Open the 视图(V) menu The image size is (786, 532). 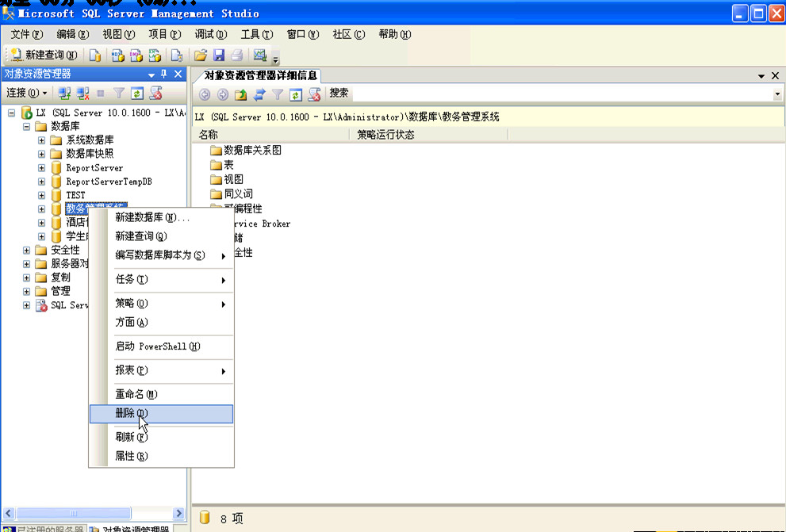point(119,34)
